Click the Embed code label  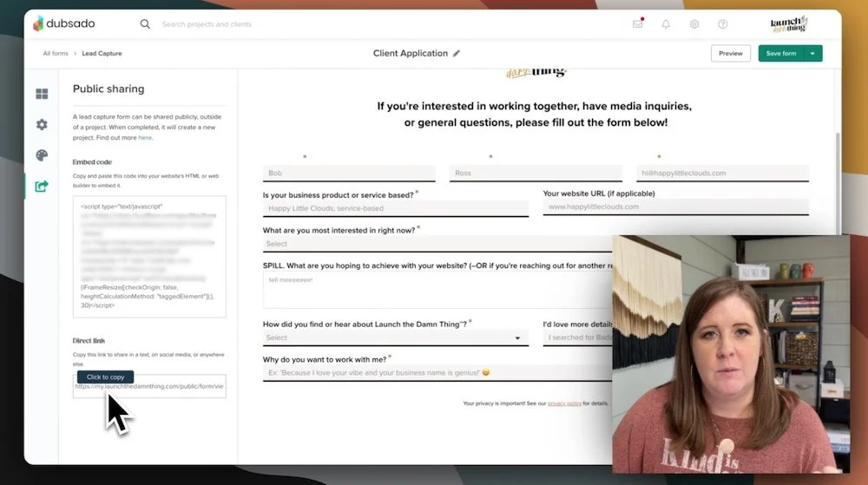tap(92, 162)
